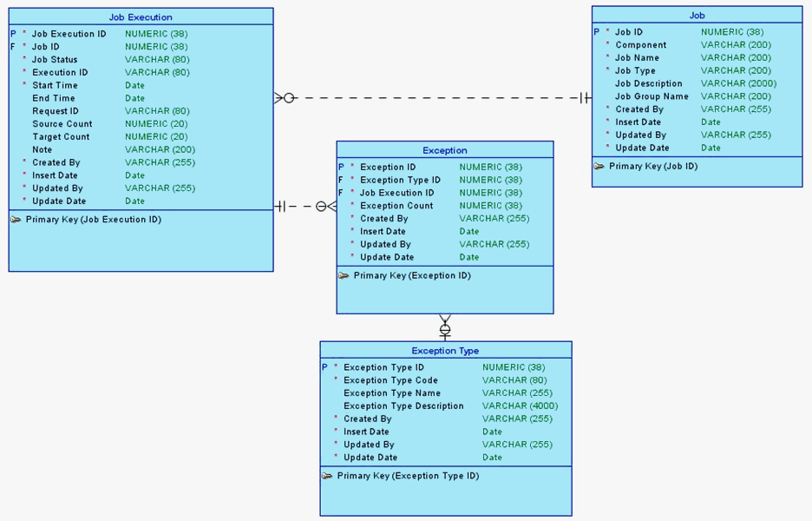Click the key icon beside Primary Key (Exception ID)

click(x=344, y=276)
